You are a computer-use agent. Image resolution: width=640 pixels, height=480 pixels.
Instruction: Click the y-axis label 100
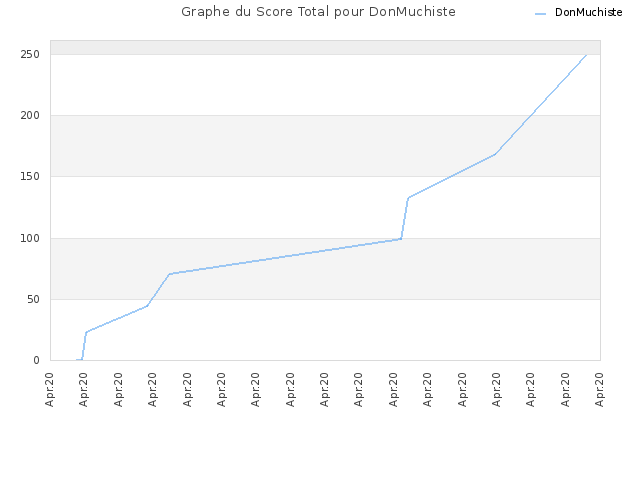click(x=30, y=238)
